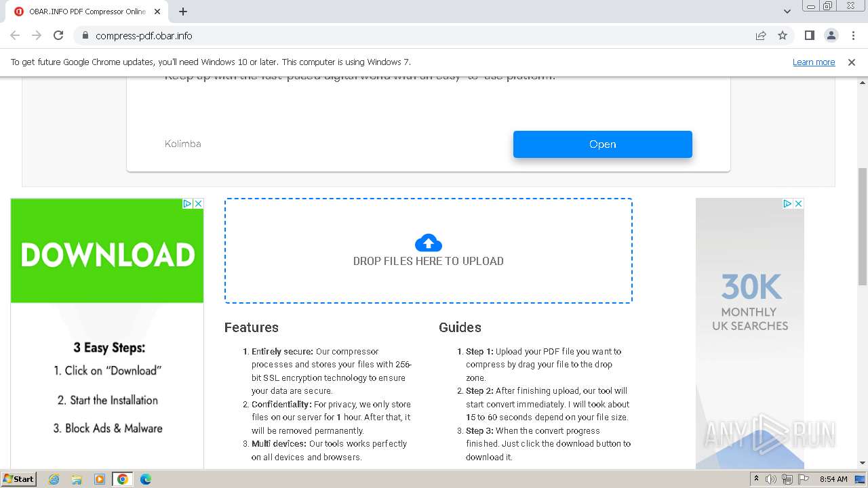868x488 pixels.
Task: Close the right 30K ad
Action: pyautogui.click(x=799, y=203)
